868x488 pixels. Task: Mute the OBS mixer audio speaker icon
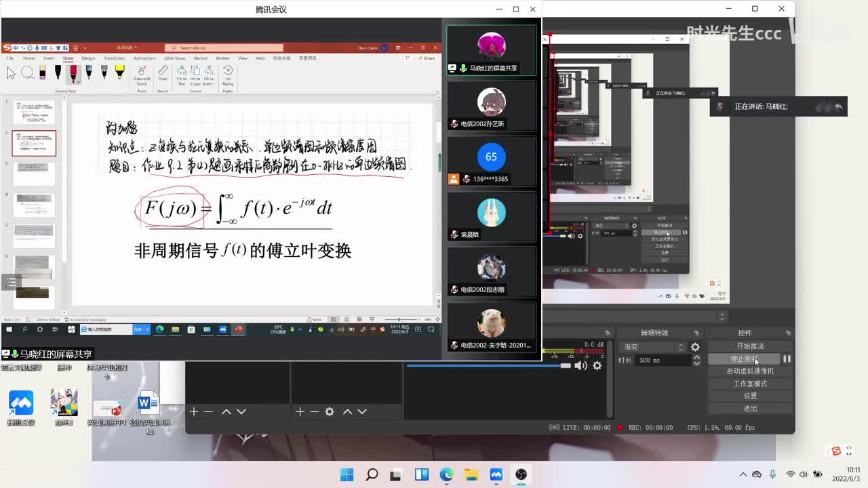click(x=580, y=366)
